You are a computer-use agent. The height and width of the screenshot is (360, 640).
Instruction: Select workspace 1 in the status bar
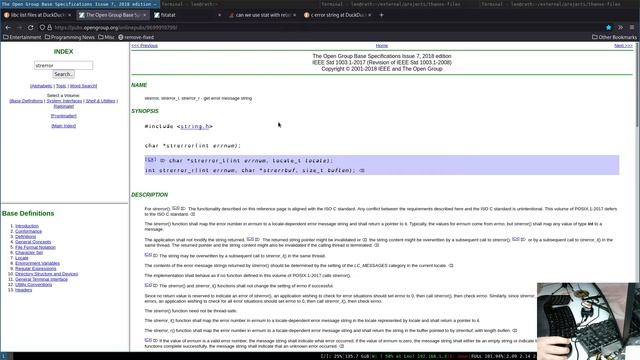pos(3,356)
